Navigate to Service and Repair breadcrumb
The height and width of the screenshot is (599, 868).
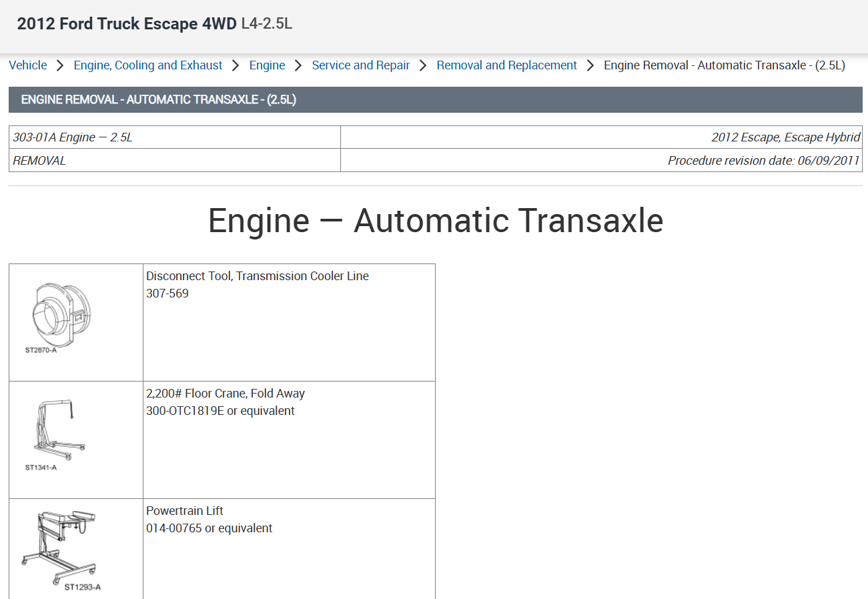[x=361, y=65]
